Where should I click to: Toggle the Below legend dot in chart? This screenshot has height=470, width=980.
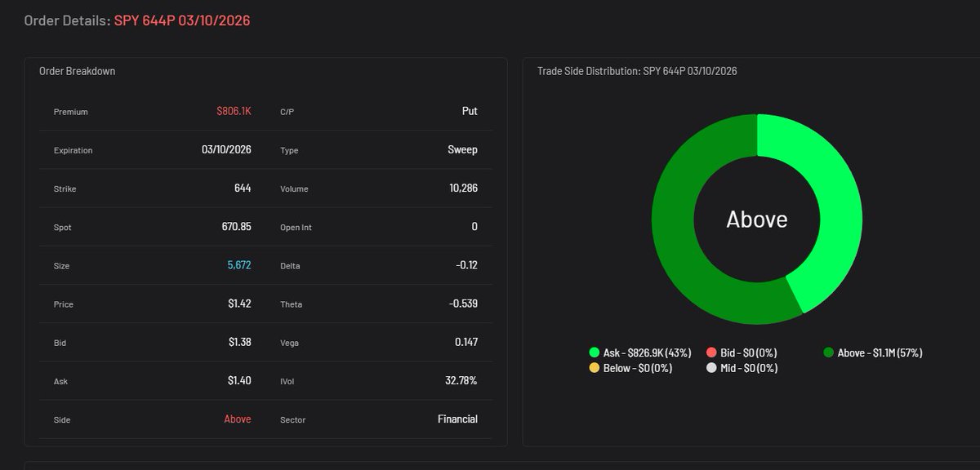point(594,368)
